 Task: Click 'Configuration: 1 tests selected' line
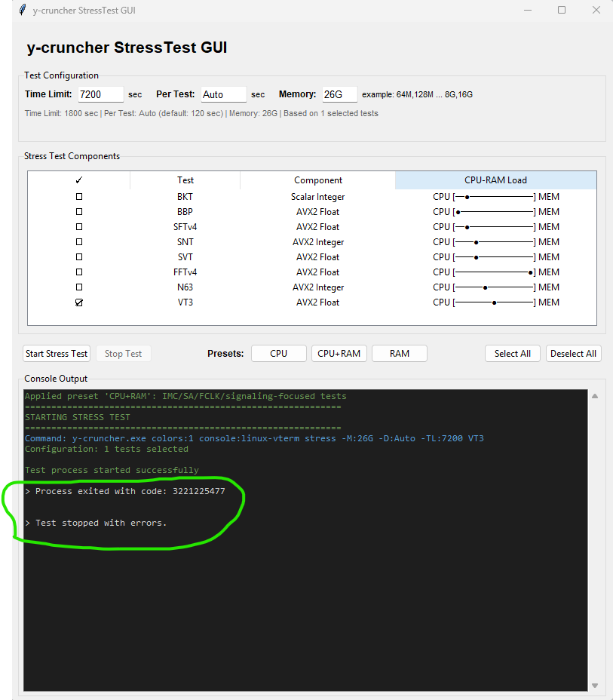(106, 449)
